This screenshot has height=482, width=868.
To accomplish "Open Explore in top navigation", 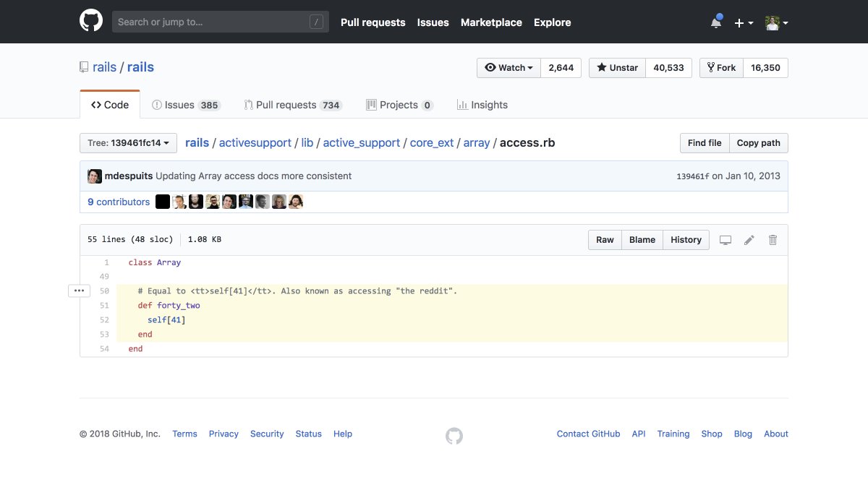I will point(553,22).
